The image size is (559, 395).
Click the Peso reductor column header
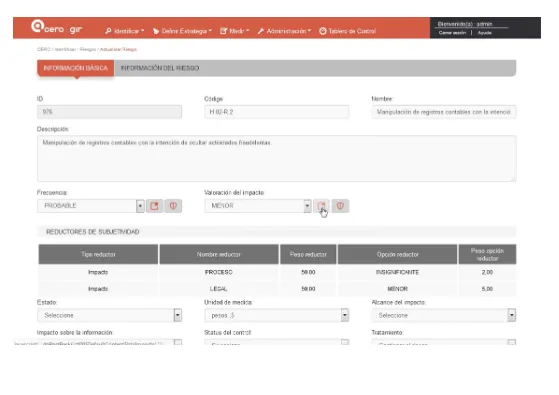(308, 254)
